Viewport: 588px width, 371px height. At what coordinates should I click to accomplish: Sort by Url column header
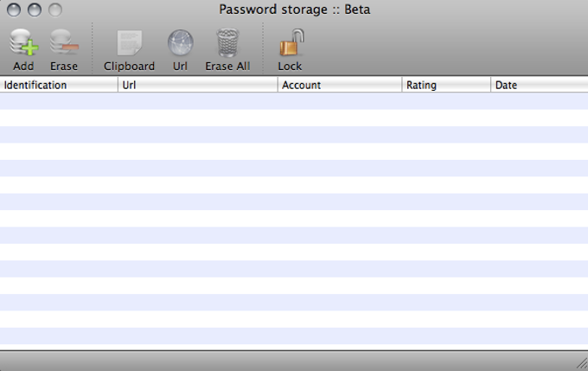(x=197, y=86)
